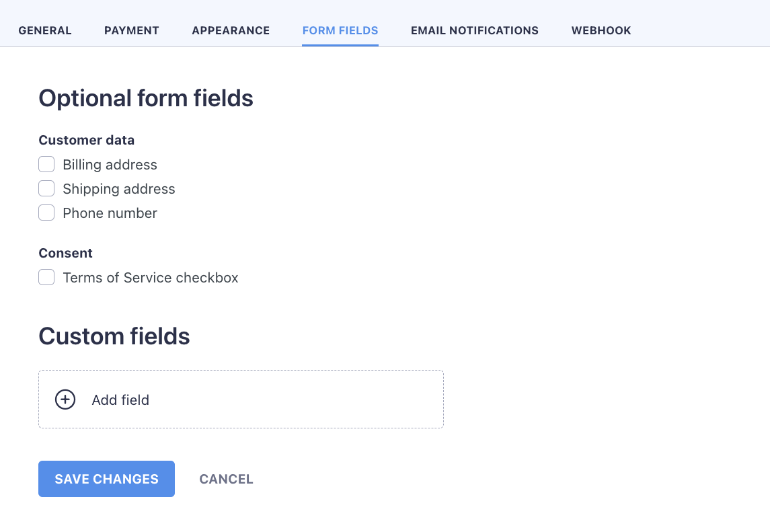
Task: Select the Appearance tab
Action: point(231,30)
